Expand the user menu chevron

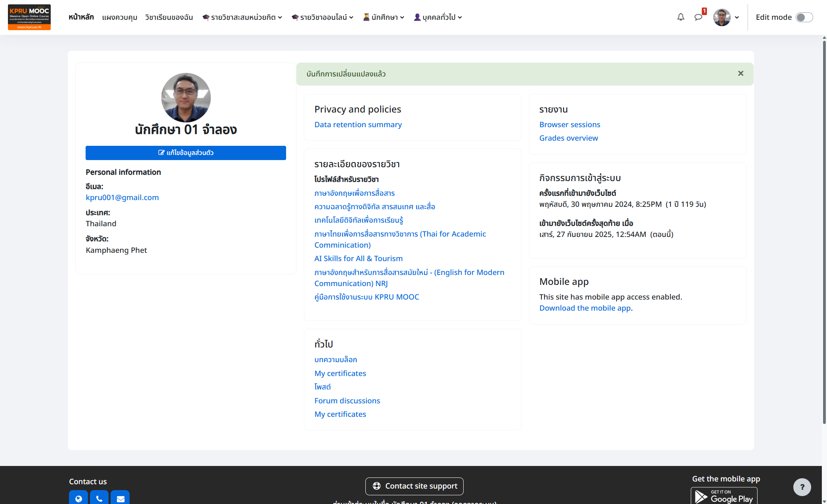point(737,17)
